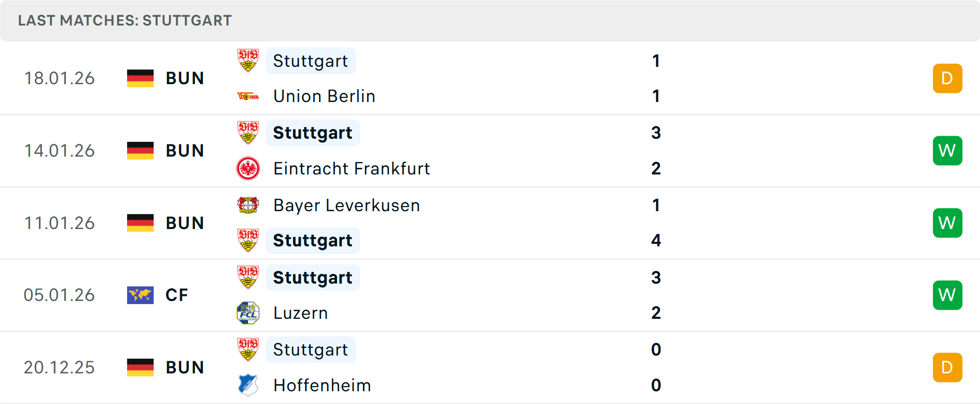This screenshot has width=980, height=404.
Task: Click the Eintracht Frankfurt eagle crest
Action: coord(248,168)
